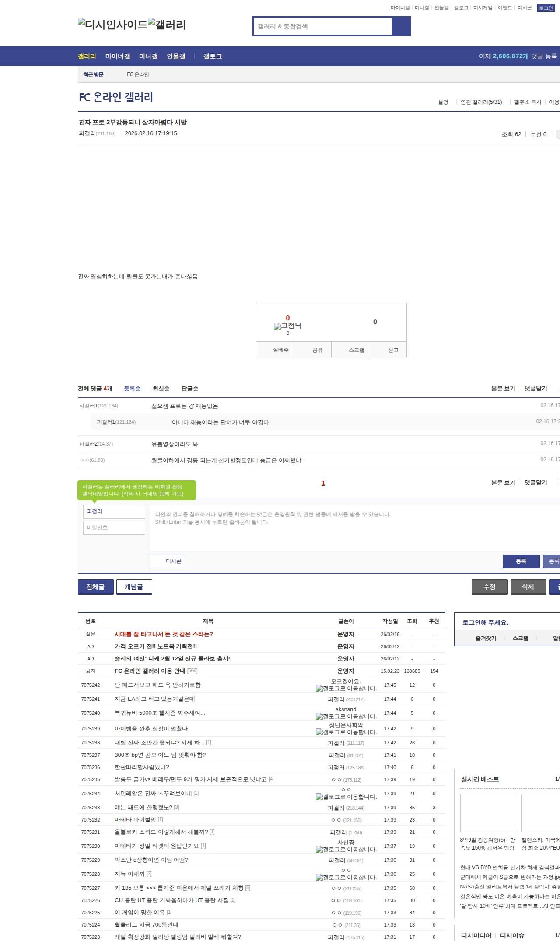
Task: Open the 8박9일 광동여행(5) best thumbnail
Action: coord(489,813)
